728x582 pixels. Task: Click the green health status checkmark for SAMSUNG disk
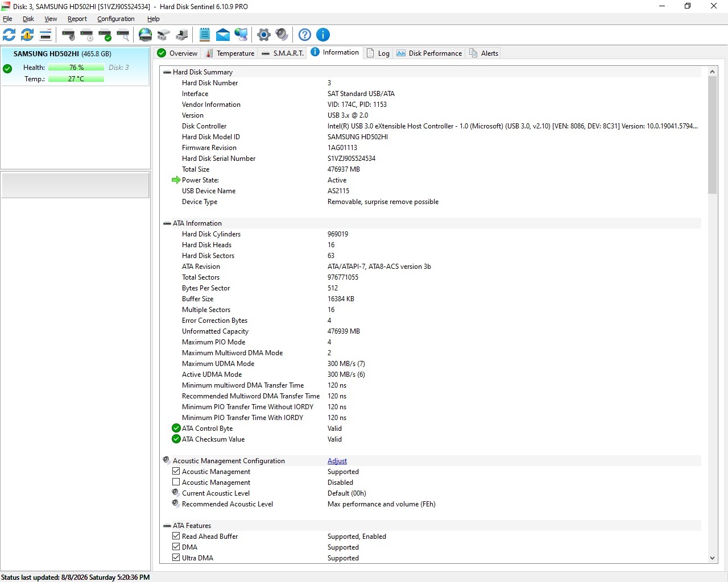pyautogui.click(x=7, y=69)
